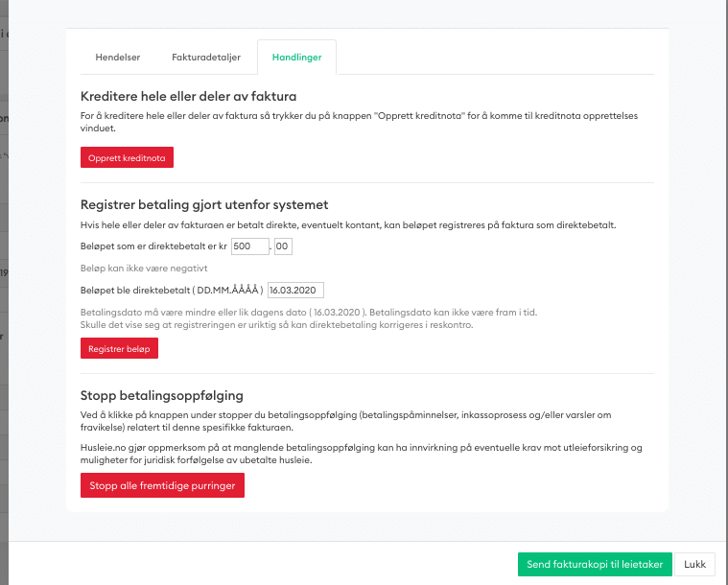This screenshot has width=728, height=585.
Task: Click the øre field showing 00
Action: point(282,246)
